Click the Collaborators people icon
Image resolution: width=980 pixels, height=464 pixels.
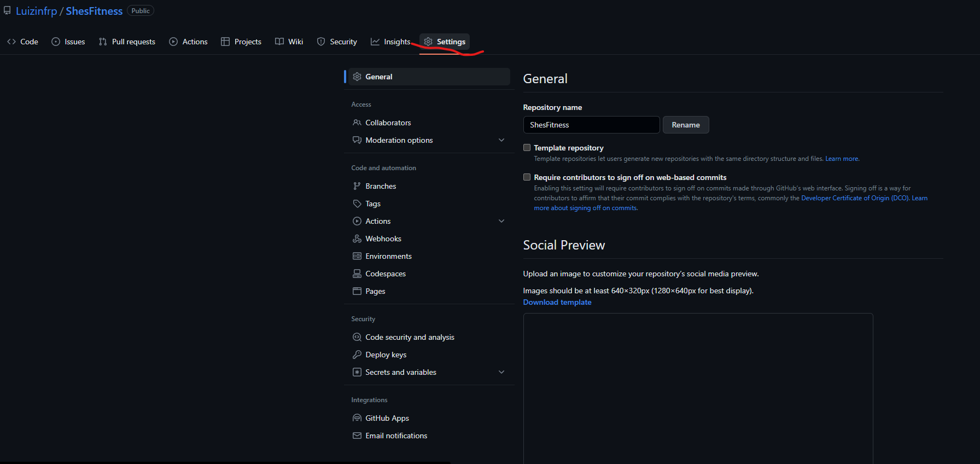(357, 123)
